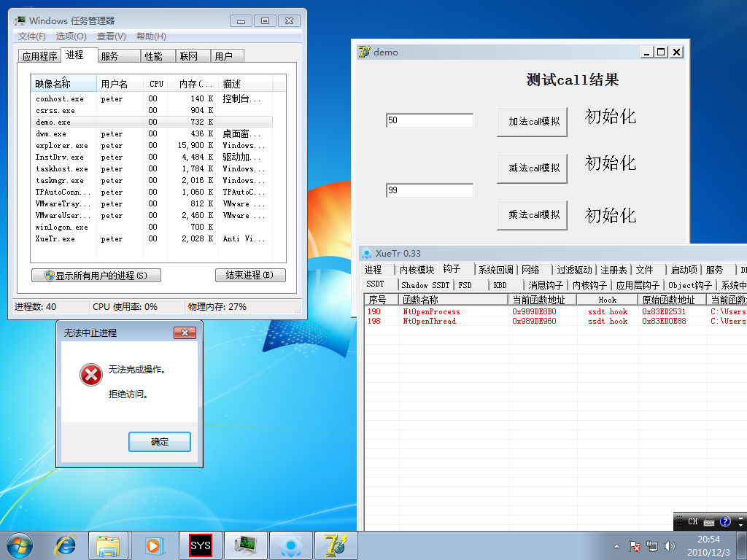Screen dimensions: 747x560
Task: Open language bar help icon
Action: (x=725, y=521)
